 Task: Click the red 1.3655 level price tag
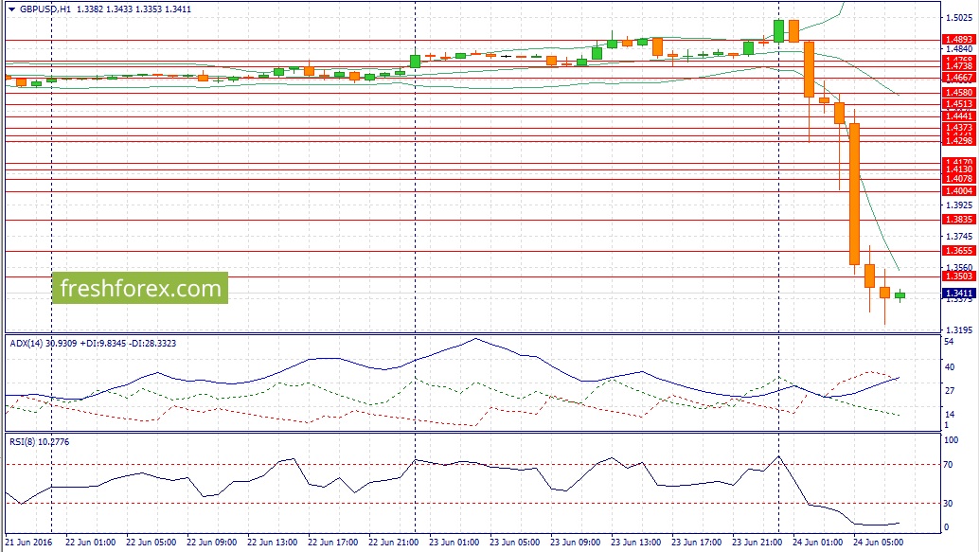tap(958, 251)
